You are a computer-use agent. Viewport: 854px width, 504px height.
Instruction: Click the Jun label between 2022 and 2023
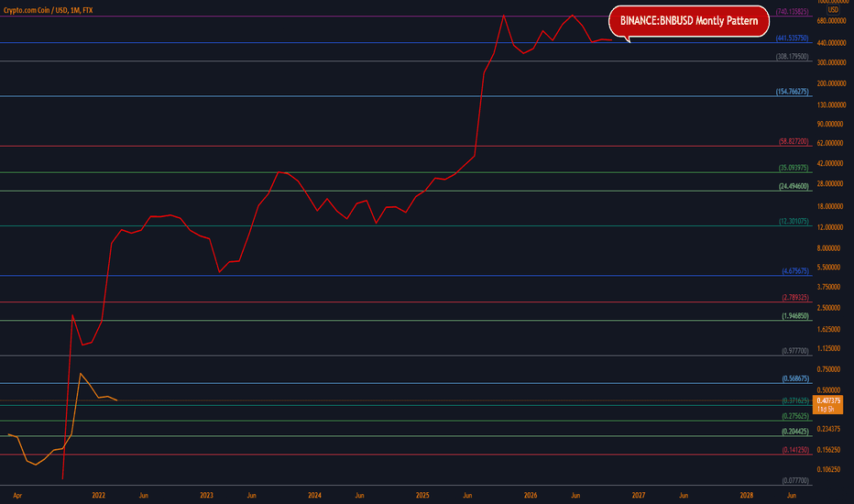[143, 495]
